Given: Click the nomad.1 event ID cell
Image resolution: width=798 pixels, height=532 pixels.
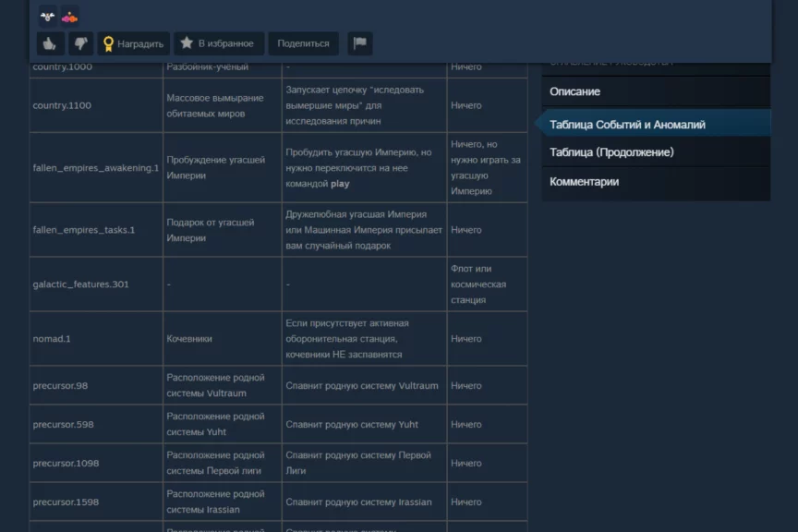Looking at the screenshot, I should [52, 339].
